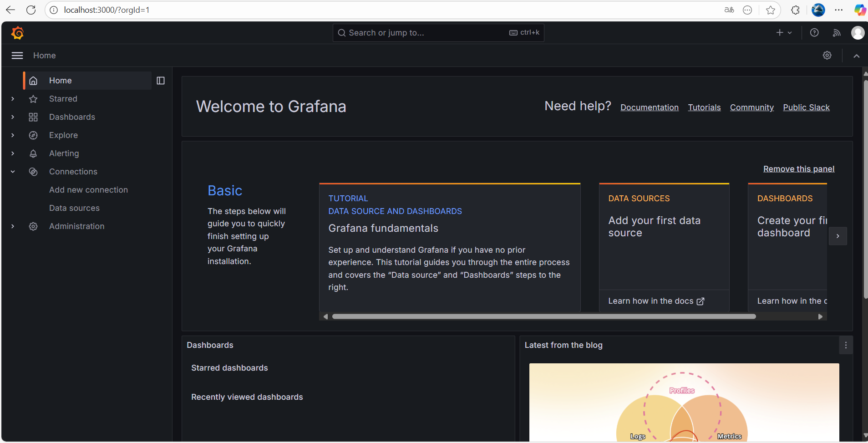
Task: Click the scrollbar right arrow
Action: pos(820,316)
